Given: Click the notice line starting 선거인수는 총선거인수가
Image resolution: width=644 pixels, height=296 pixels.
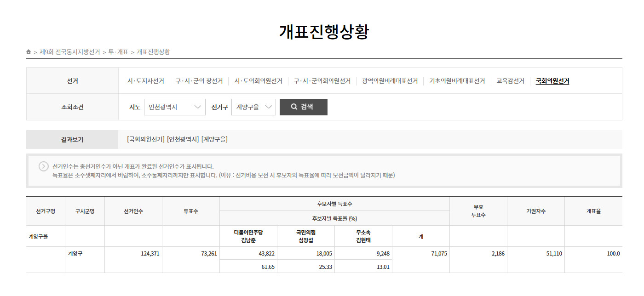Looking at the screenshot, I should click(133, 166).
